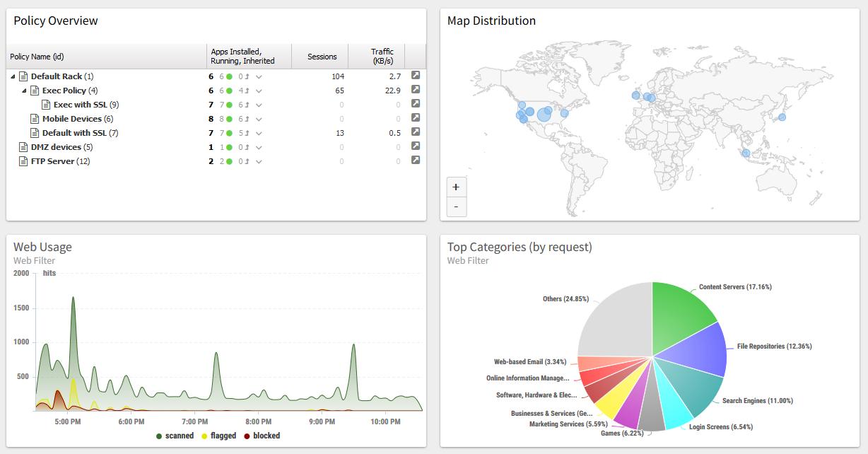The height and width of the screenshot is (454, 868).
Task: Open DMZ devices via arrow icon
Action: [x=416, y=146]
